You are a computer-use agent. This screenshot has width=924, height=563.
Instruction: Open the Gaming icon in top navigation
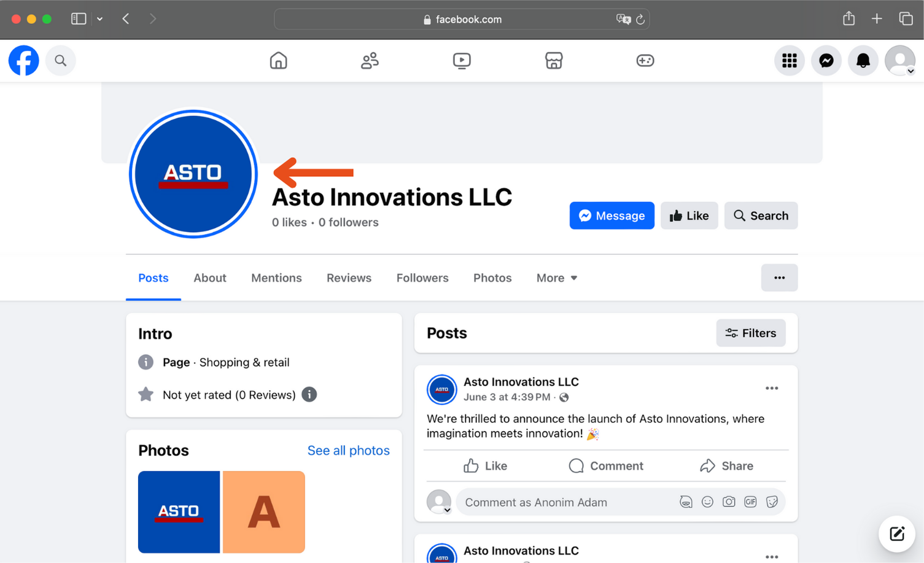645,60
